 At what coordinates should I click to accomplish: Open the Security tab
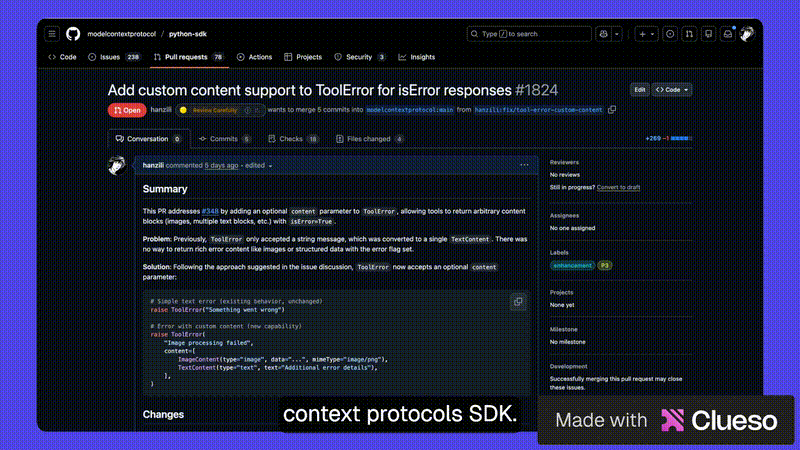coord(360,57)
